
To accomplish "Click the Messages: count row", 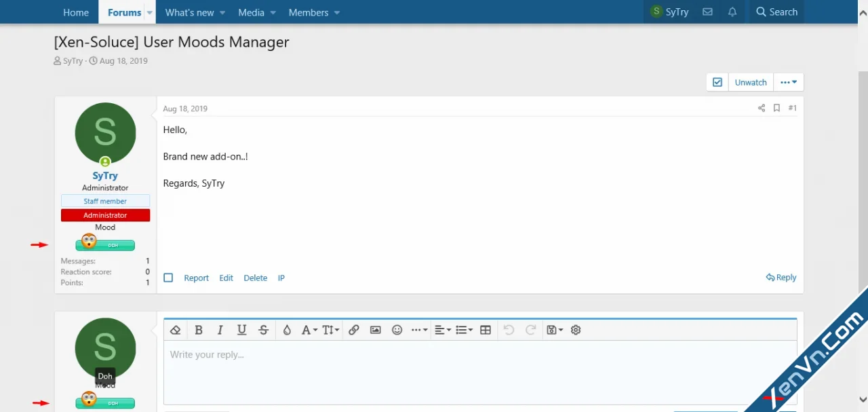I will [105, 261].
